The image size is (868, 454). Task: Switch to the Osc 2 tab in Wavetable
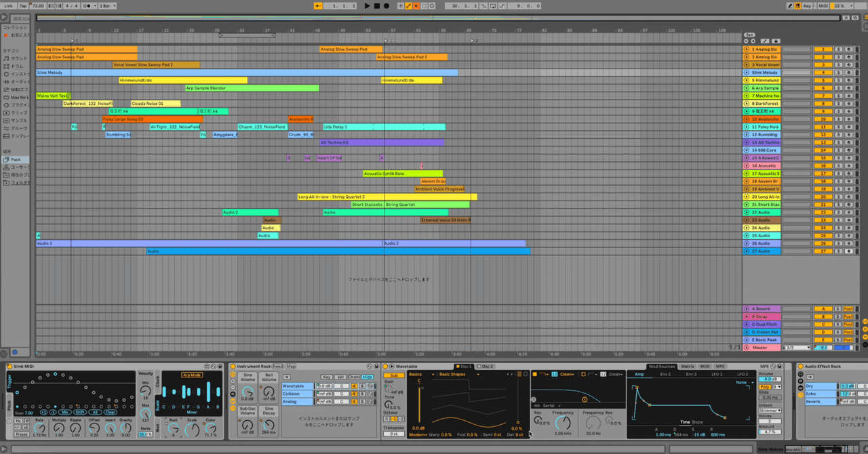486,366
